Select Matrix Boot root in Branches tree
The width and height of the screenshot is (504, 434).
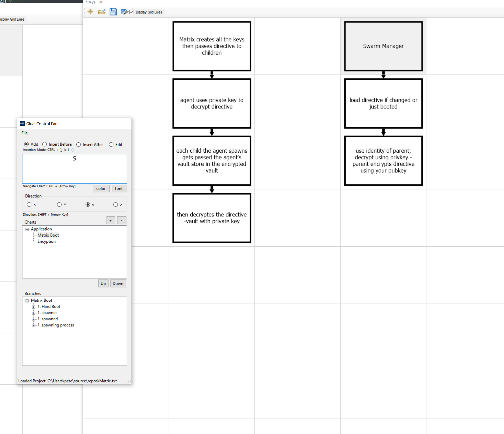[x=42, y=300]
